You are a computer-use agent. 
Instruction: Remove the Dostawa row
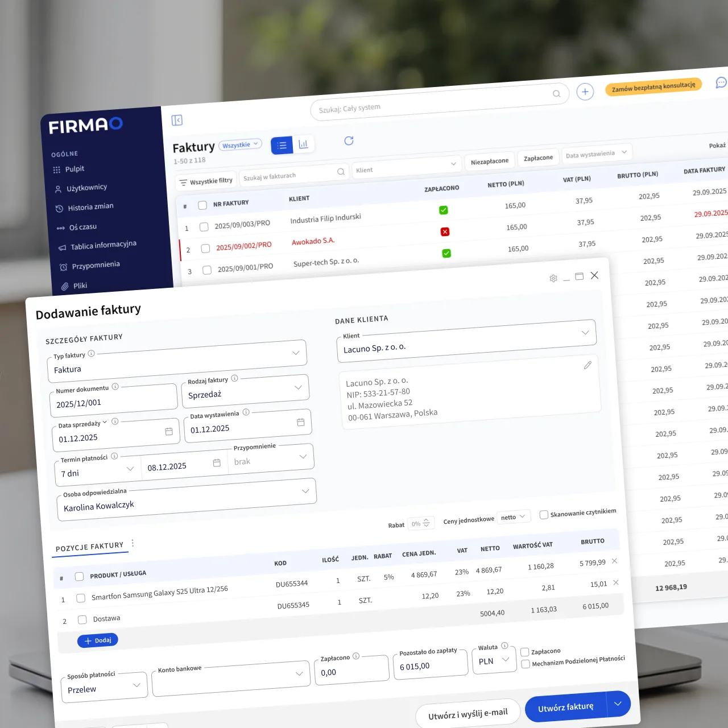tap(616, 582)
